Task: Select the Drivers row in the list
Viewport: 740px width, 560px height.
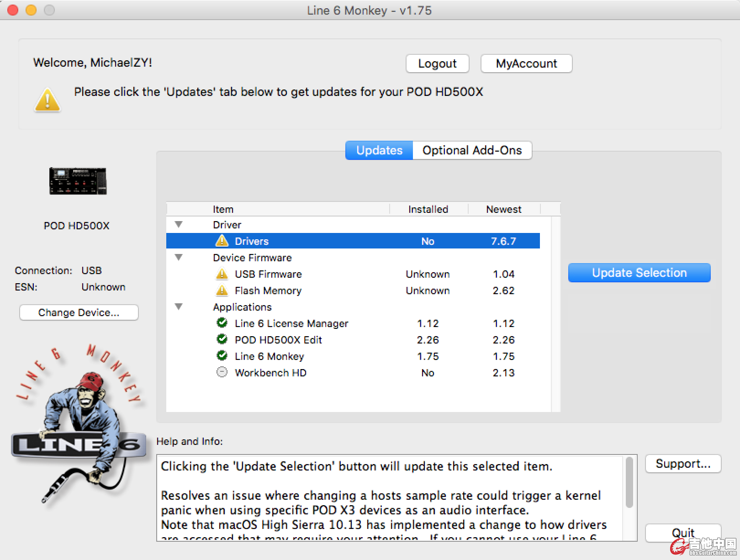Action: (x=353, y=241)
